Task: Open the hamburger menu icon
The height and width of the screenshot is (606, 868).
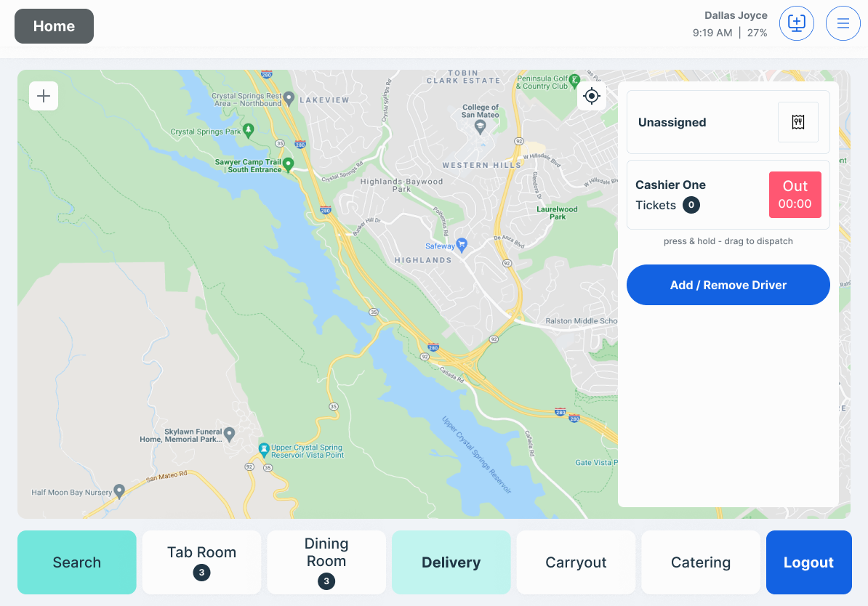Action: tap(843, 23)
